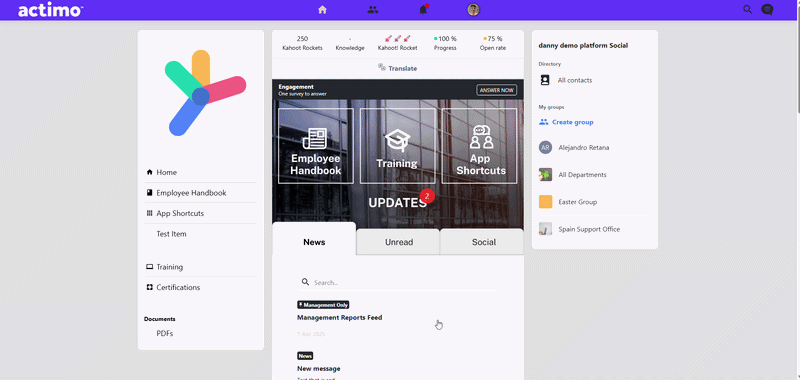Open the Employee Handbook tile
800x380 pixels.
[316, 146]
